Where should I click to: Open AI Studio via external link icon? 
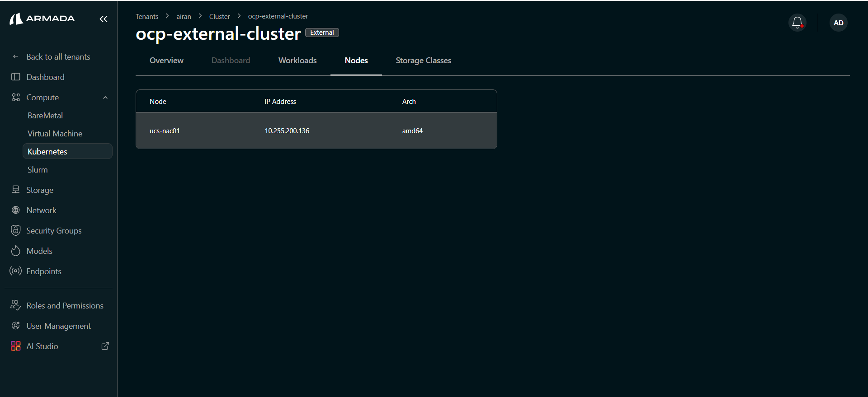105,346
